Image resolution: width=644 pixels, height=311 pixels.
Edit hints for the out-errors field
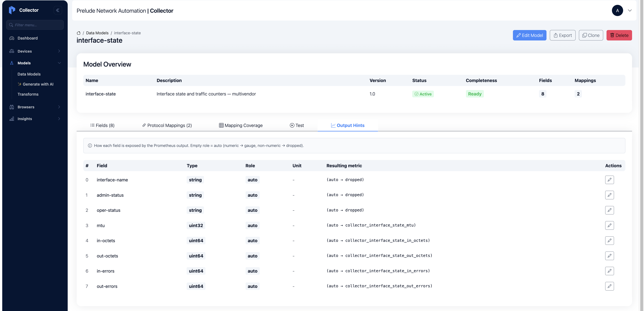609,286
